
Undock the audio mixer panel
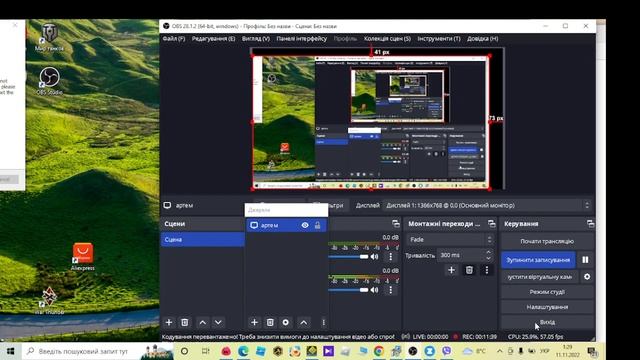396,224
